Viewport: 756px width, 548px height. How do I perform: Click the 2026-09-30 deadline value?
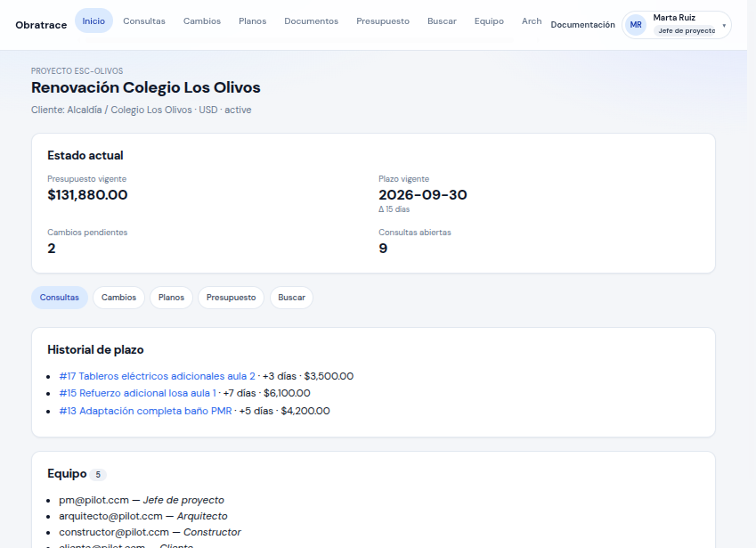click(423, 195)
